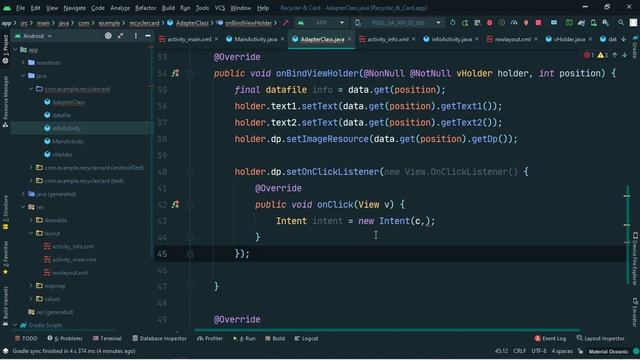Toggle fold marker at line 40
Screen dimensions: 640x360
pos(190,172)
